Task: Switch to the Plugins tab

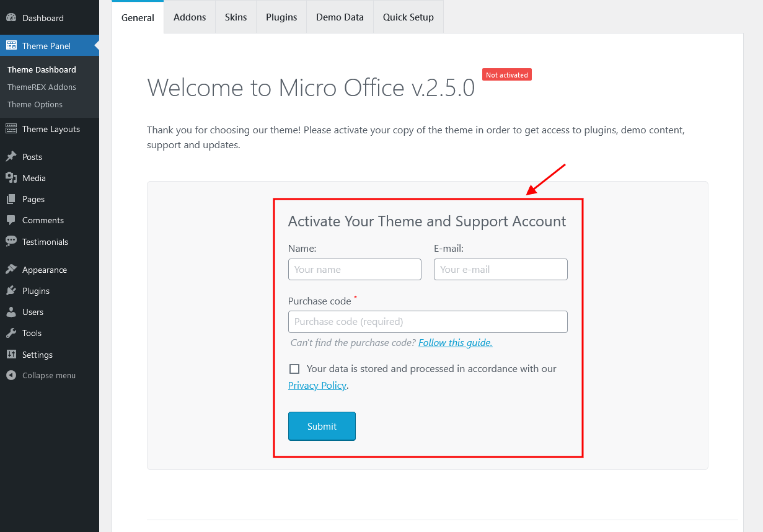Action: pyautogui.click(x=281, y=17)
